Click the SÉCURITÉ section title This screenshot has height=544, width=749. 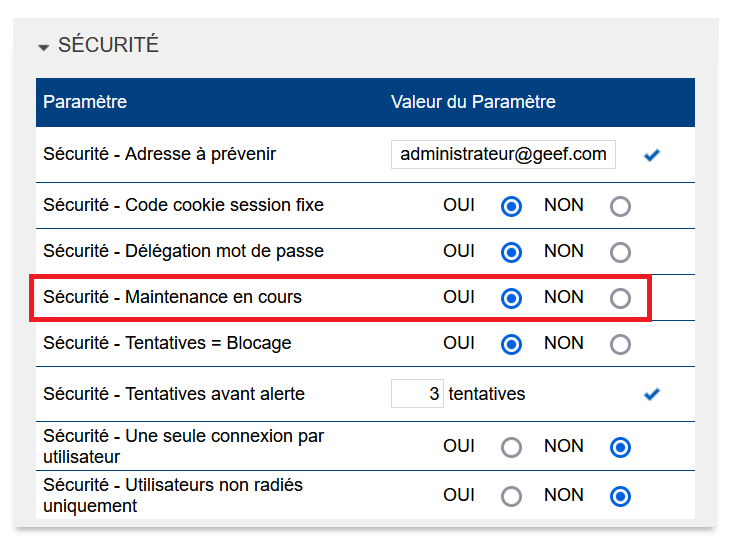[108, 46]
